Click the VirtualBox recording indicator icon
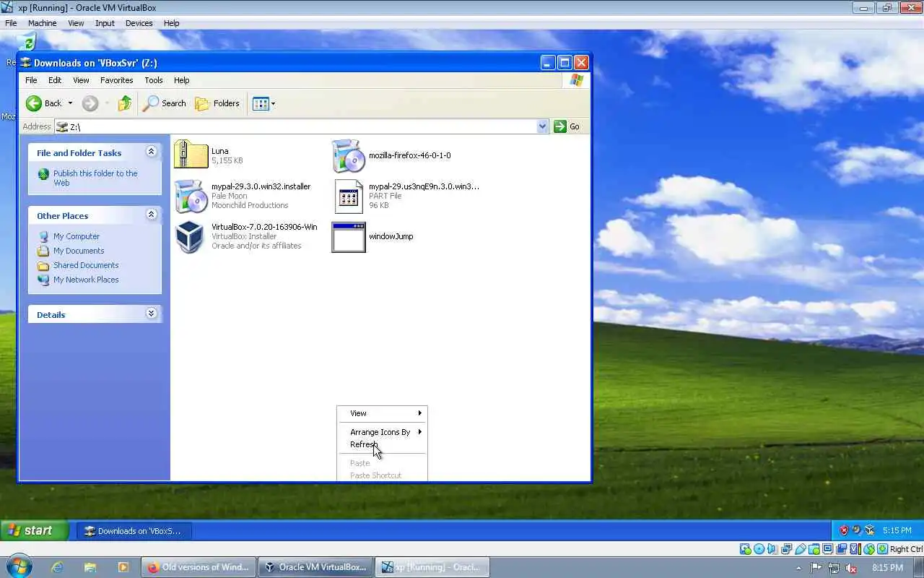Viewport: 924px width, 578px height. point(841,549)
